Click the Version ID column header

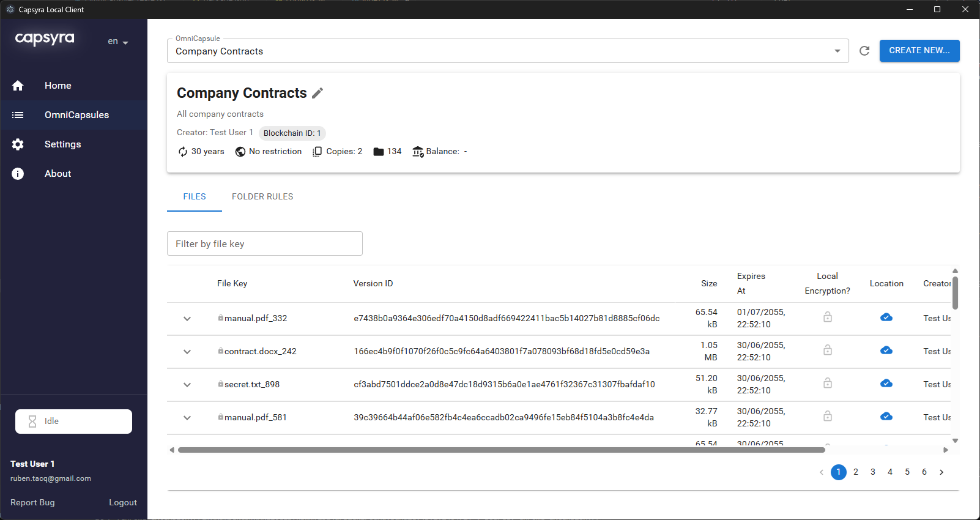[x=373, y=284]
